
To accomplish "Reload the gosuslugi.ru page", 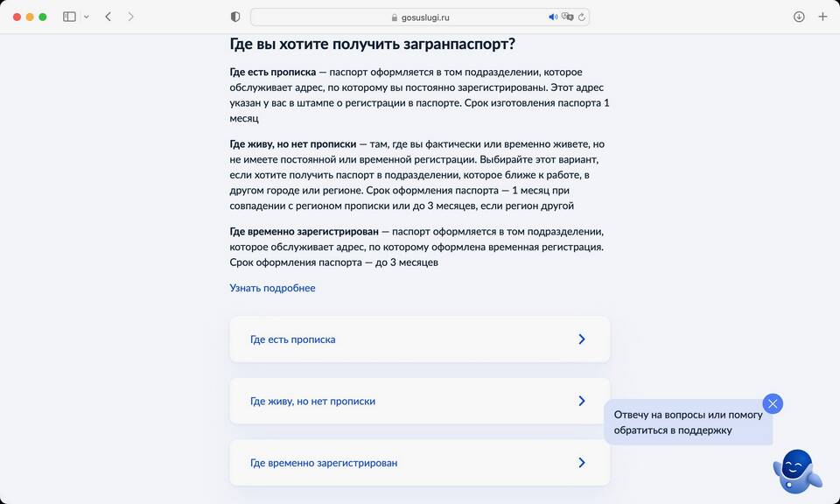I will 581,17.
